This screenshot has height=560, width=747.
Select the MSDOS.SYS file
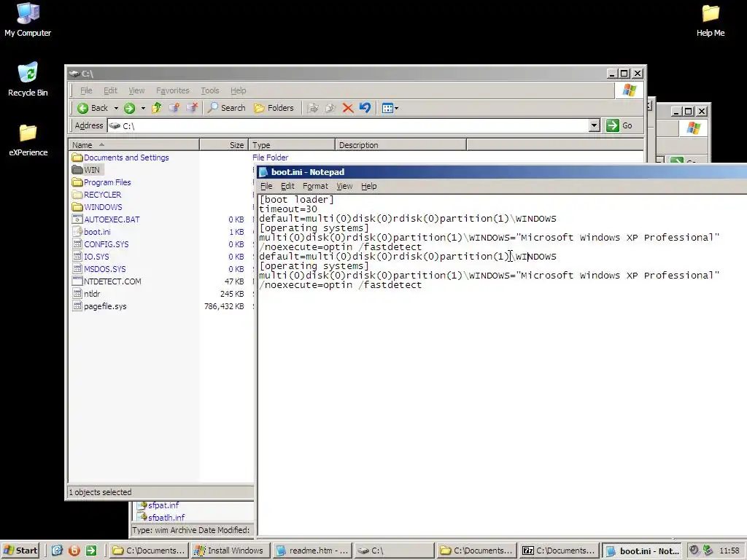[x=99, y=269]
